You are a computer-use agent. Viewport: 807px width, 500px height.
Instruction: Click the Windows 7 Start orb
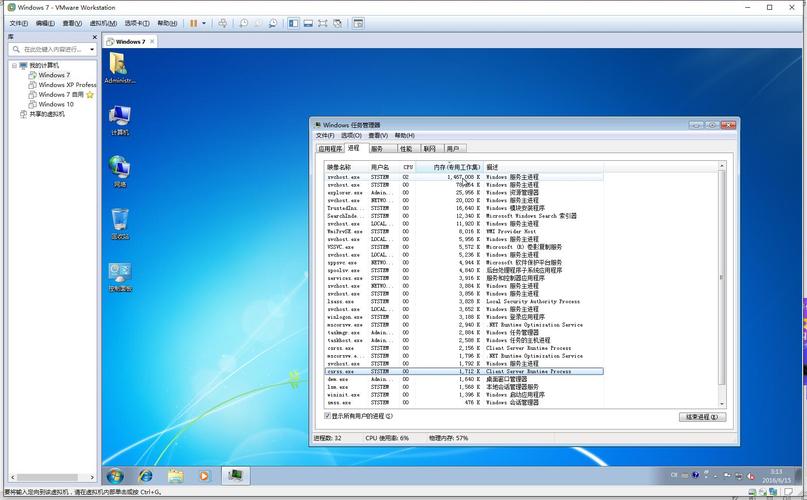(x=116, y=476)
